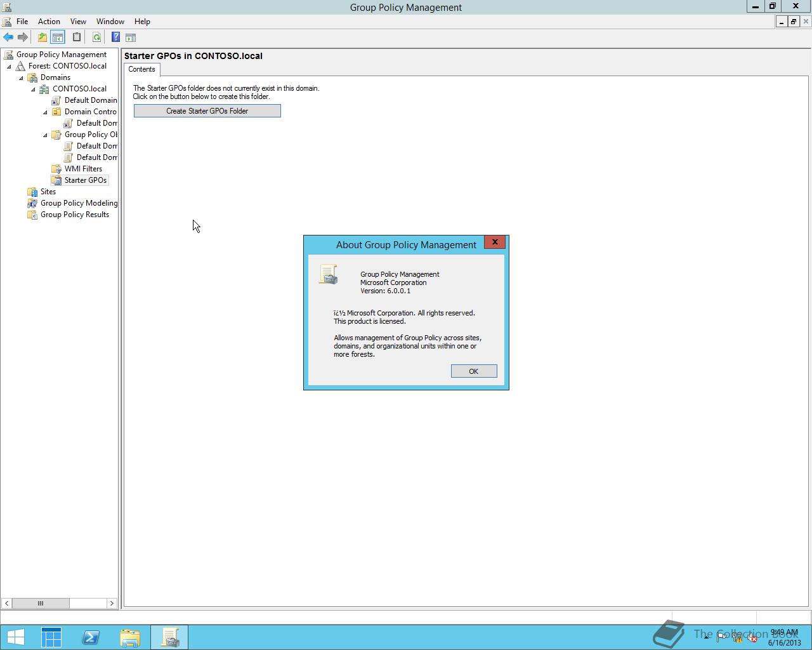Close the About Group Policy Management dialog
This screenshot has height=650, width=812.
click(495, 242)
